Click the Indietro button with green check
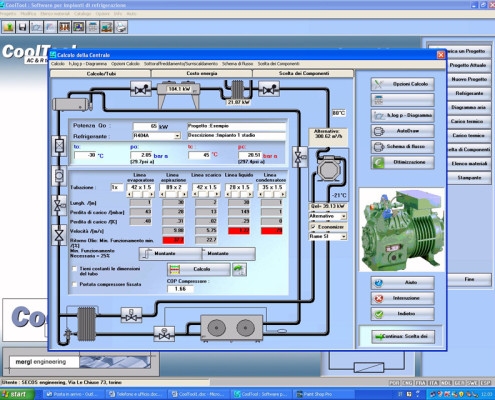The width and height of the screenshot is (495, 400). [x=402, y=314]
